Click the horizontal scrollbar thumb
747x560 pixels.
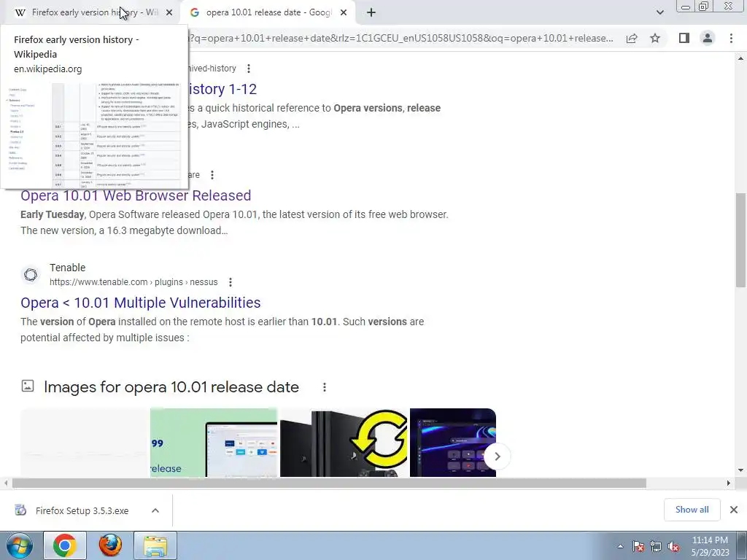tap(329, 483)
